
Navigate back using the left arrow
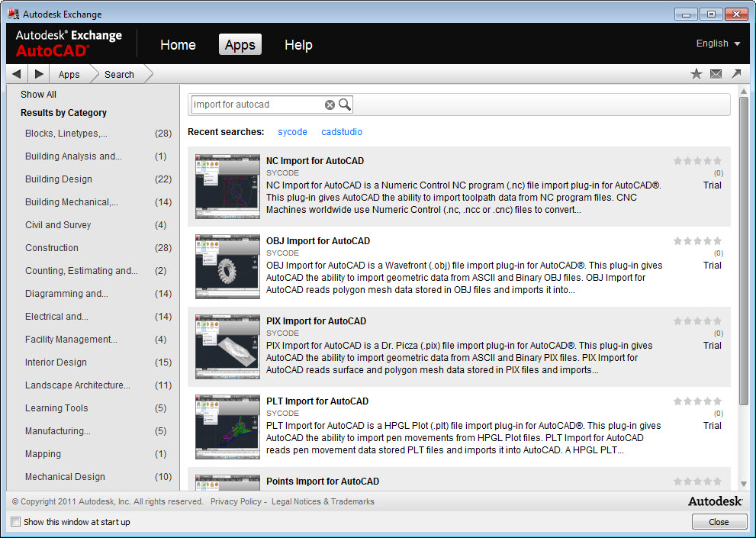tap(16, 74)
